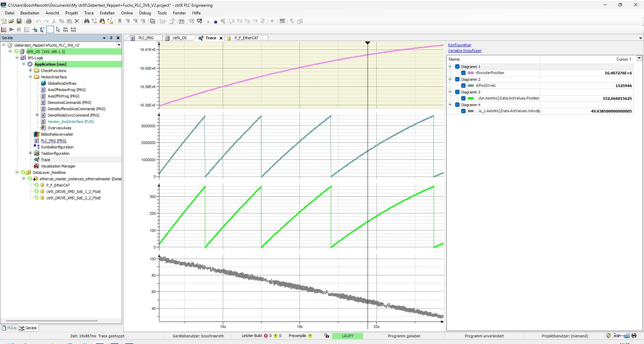Image resolution: width=644 pixels, height=344 pixels.
Task: Expand the Taskkonfiguration tree node
Action: [x=31, y=153]
